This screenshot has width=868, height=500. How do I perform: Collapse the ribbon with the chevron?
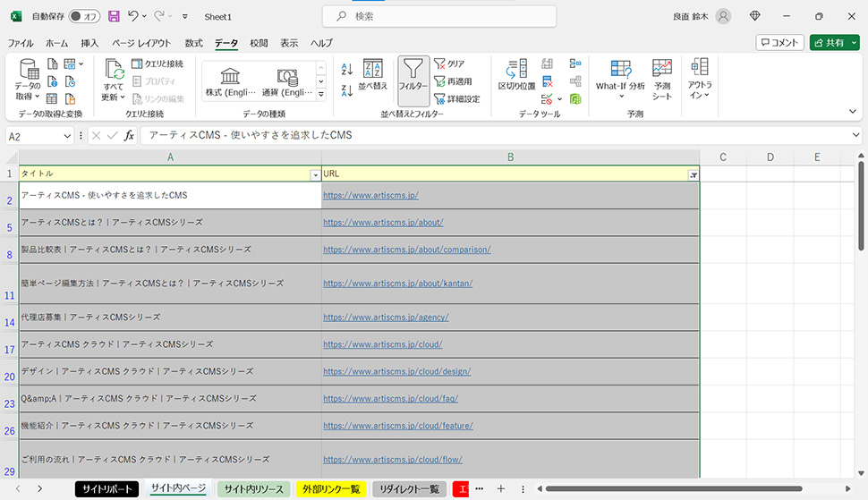click(x=853, y=112)
